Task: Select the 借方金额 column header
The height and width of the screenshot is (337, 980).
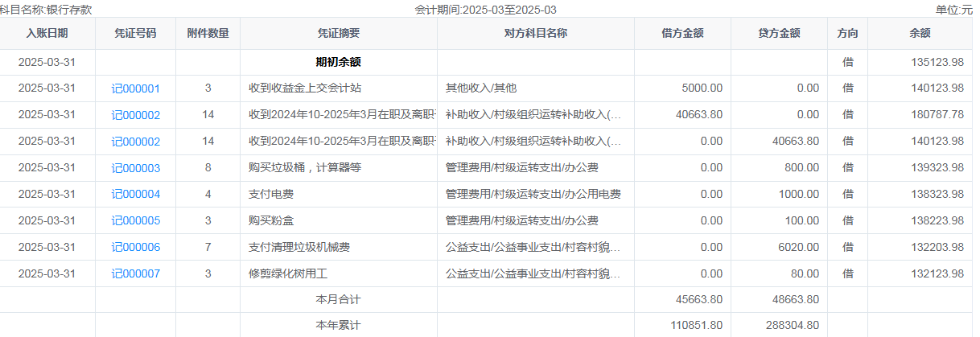Action: pyautogui.click(x=682, y=33)
